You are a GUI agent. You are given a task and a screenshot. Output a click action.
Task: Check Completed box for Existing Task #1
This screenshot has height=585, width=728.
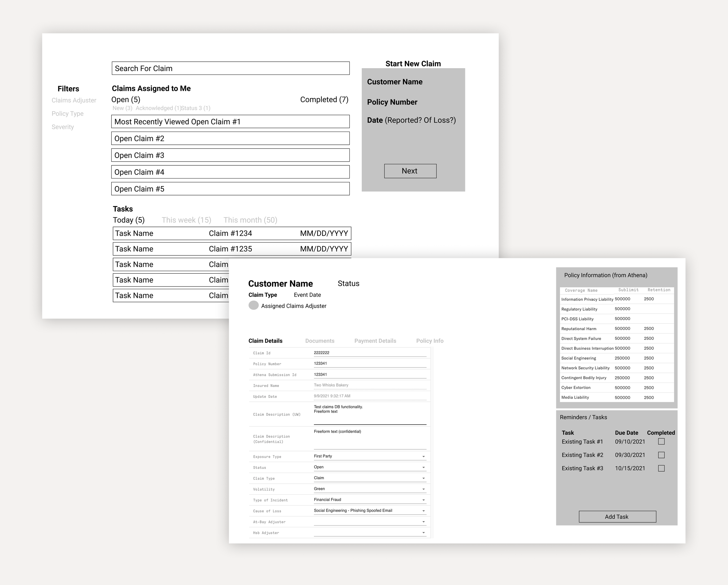click(x=661, y=441)
